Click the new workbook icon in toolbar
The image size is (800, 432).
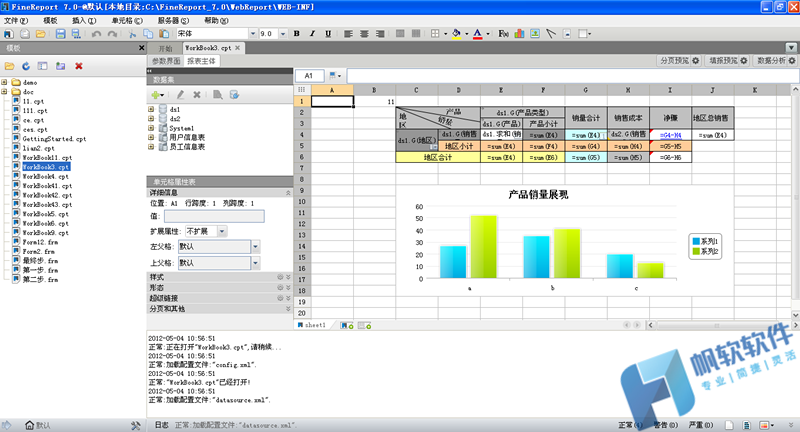9,34
